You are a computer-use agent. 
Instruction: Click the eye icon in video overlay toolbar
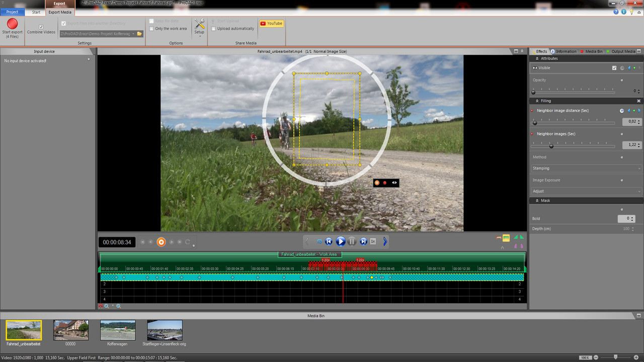coord(394,183)
